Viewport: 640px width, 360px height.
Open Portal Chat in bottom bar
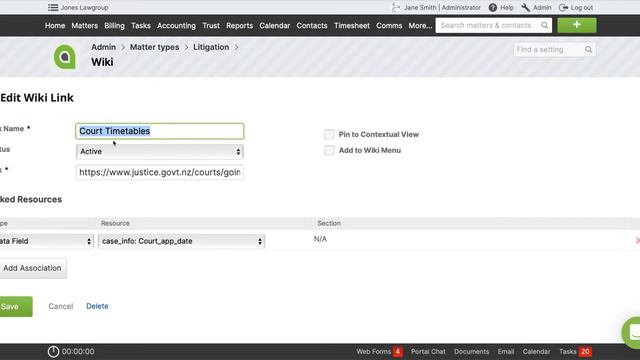click(x=428, y=351)
